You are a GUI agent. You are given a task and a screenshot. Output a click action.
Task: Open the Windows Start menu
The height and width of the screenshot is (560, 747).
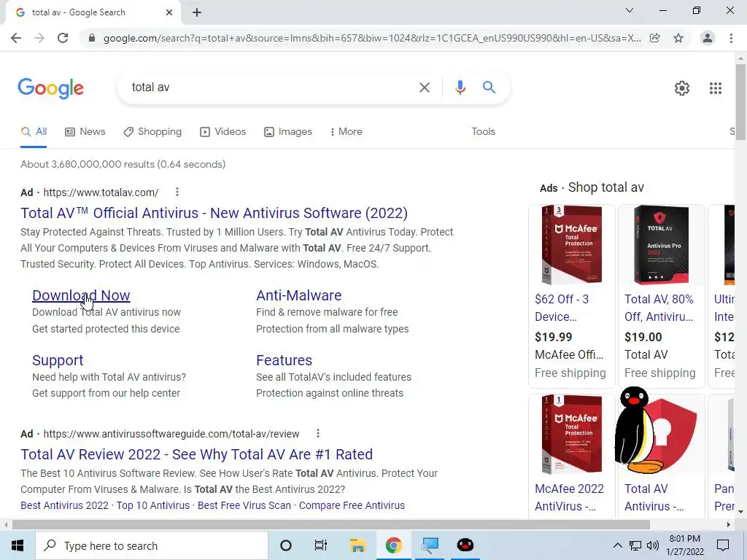coord(18,545)
